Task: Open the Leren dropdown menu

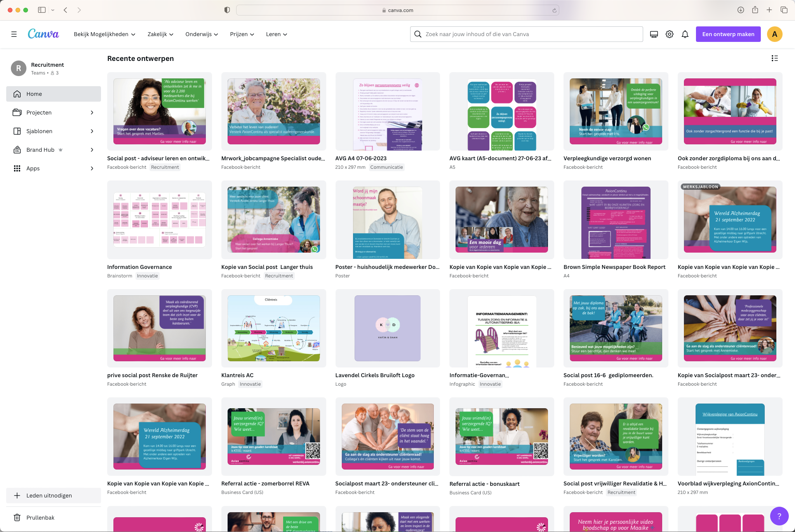Action: point(277,34)
